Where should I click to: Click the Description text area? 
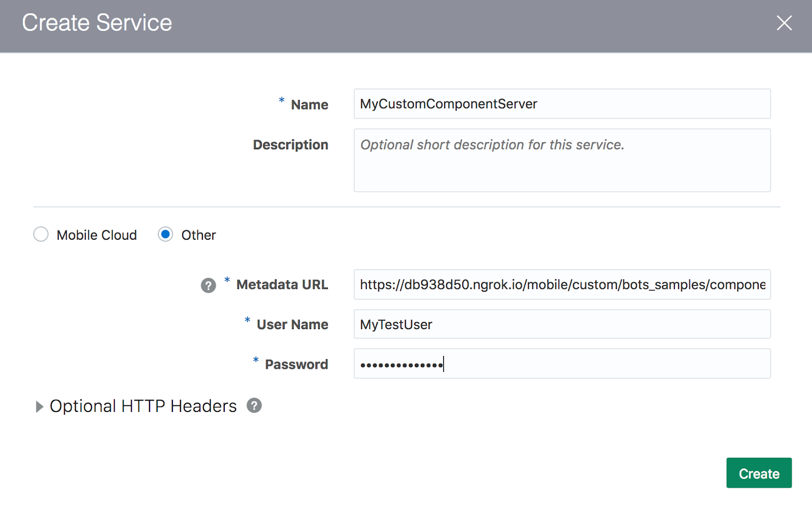coord(562,160)
